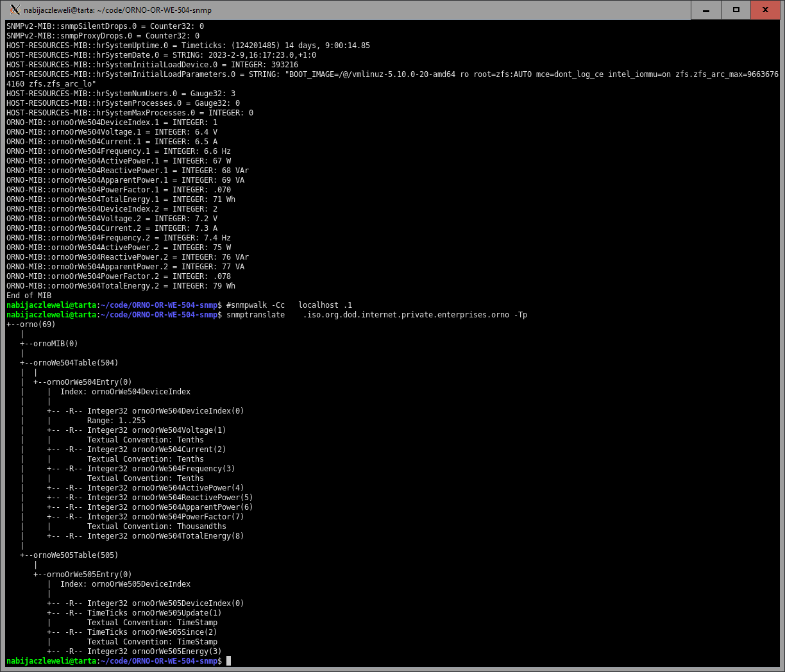785x672 pixels.
Task: Click the ornoWe505Table(505) tree branch
Action: 75,555
